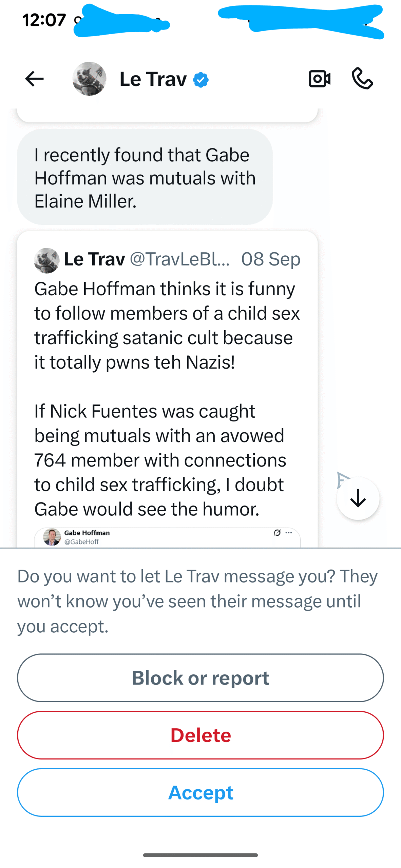The height and width of the screenshot is (868, 401).
Task: Open Le Trav's profile picture in the header
Action: (89, 79)
